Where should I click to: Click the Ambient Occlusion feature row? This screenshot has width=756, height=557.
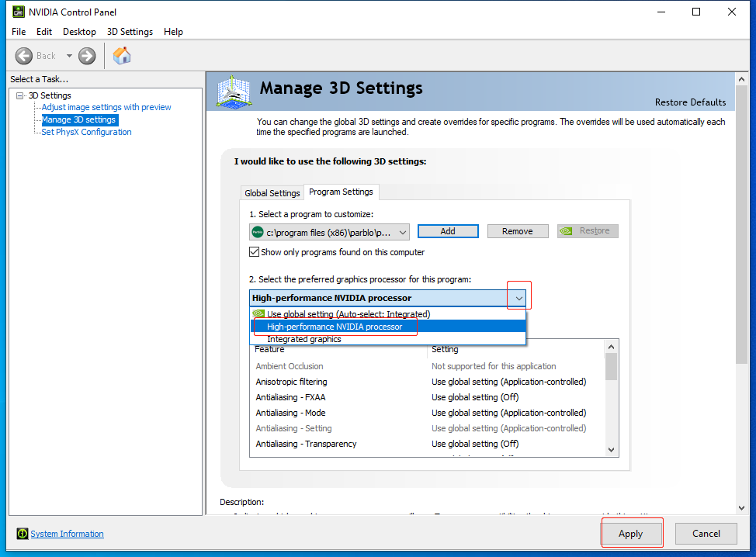tap(427, 366)
